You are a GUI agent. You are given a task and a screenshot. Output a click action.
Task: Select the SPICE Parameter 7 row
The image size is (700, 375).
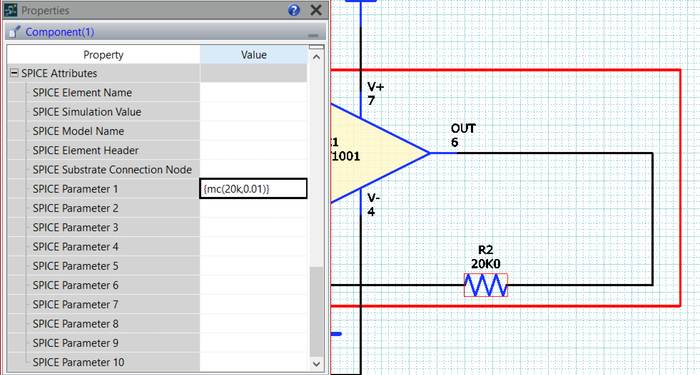157,304
